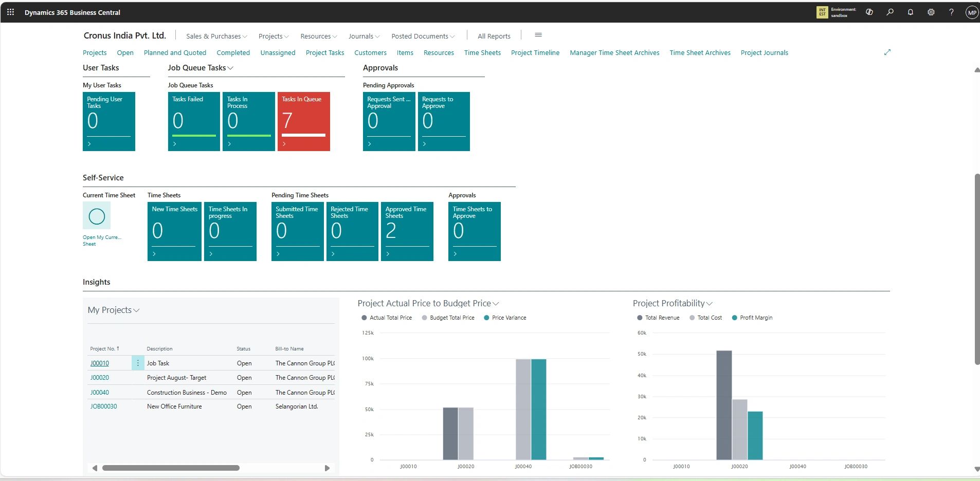Open Customers list link
The height and width of the screenshot is (481, 980).
[370, 52]
